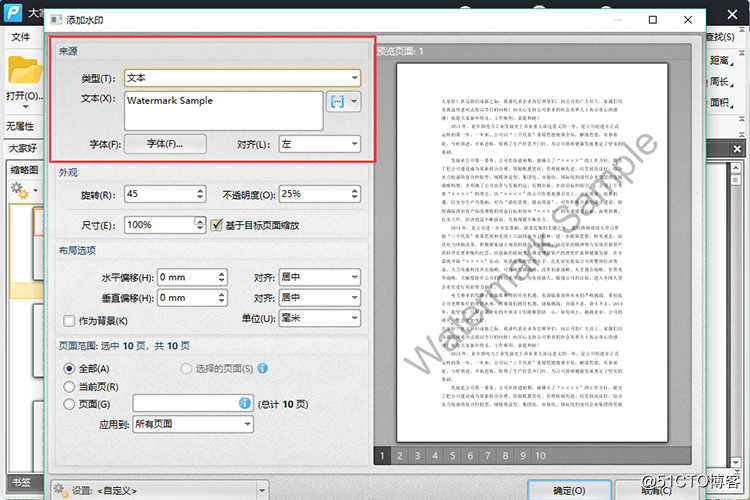The height and width of the screenshot is (500, 750).
Task: Go to preview page 2
Action: click(400, 456)
